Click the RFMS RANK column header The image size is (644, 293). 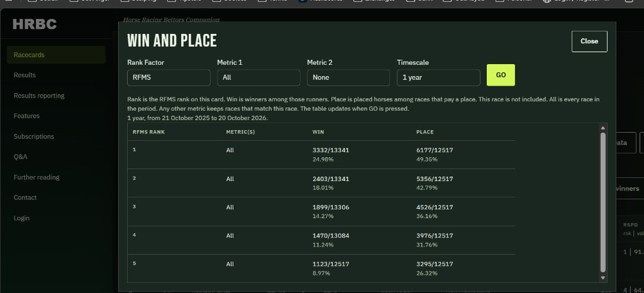(x=148, y=132)
